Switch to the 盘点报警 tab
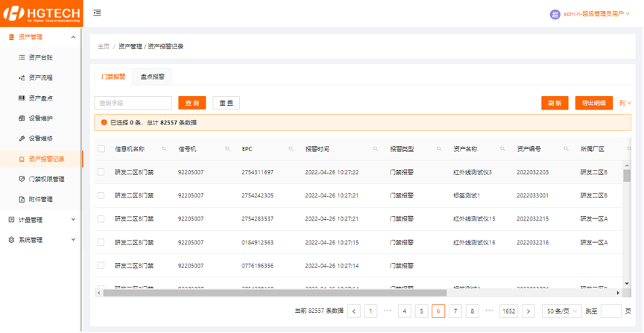Image resolution: width=644 pixels, height=333 pixels. 152,76
